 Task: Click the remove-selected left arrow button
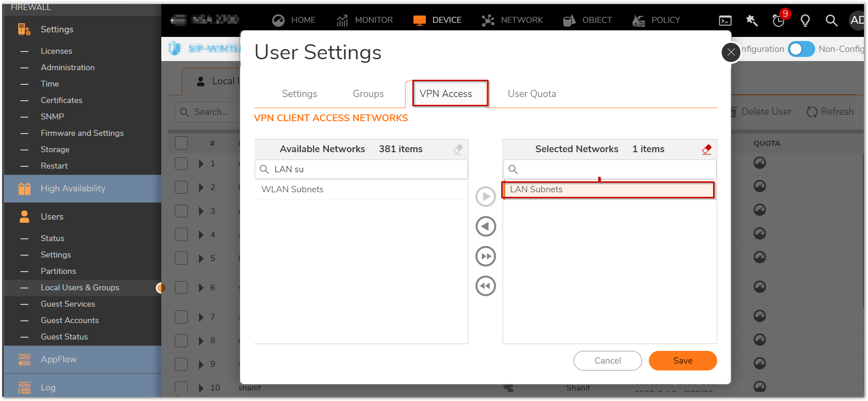(486, 226)
